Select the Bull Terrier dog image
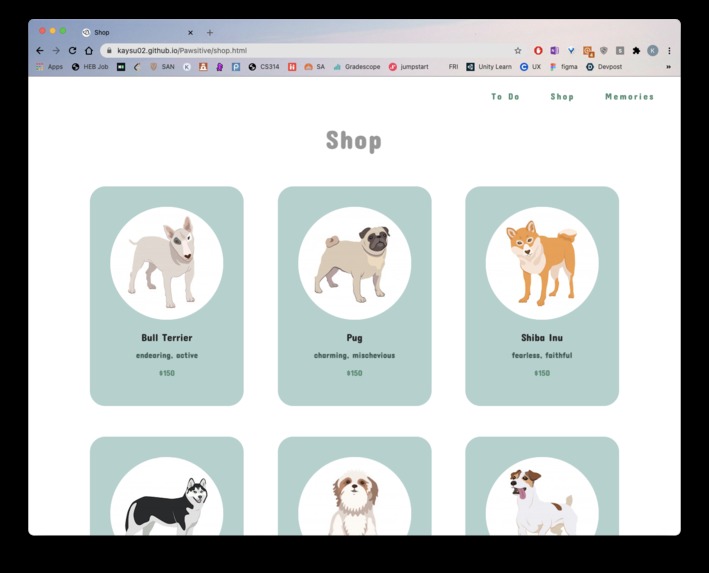 click(x=166, y=263)
